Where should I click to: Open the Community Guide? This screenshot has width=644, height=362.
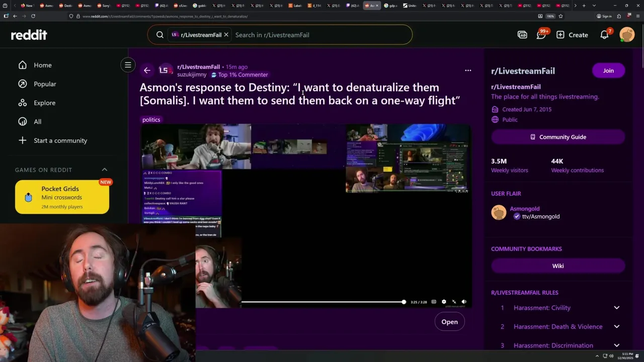click(558, 137)
